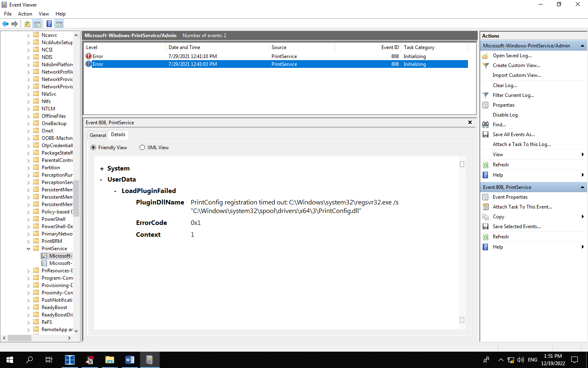Viewport: 588px width, 368px height.
Task: Open the Help menu in the menu bar
Action: tap(60, 14)
